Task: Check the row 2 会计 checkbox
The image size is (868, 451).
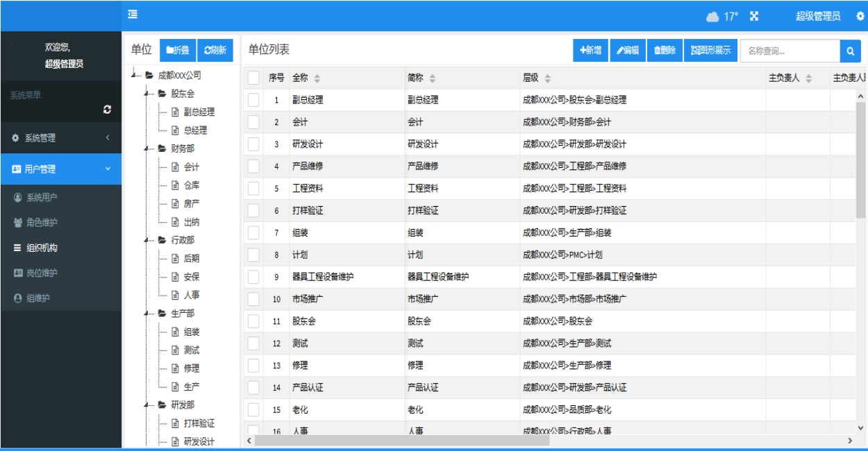Action: point(253,122)
